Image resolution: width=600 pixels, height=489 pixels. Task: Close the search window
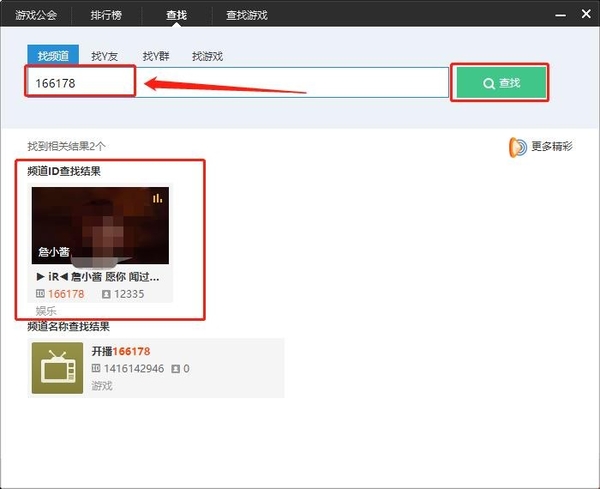[x=586, y=14]
